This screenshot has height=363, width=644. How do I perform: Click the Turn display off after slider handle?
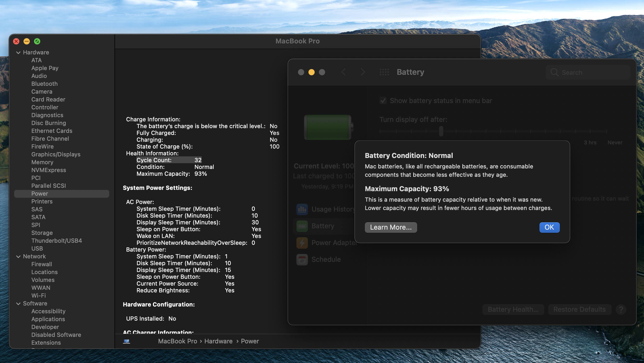441,131
